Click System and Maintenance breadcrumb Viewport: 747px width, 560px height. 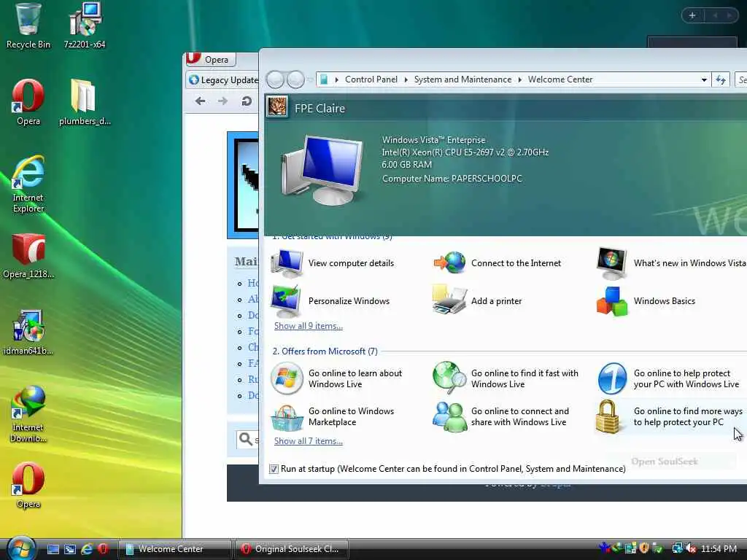pyautogui.click(x=462, y=79)
